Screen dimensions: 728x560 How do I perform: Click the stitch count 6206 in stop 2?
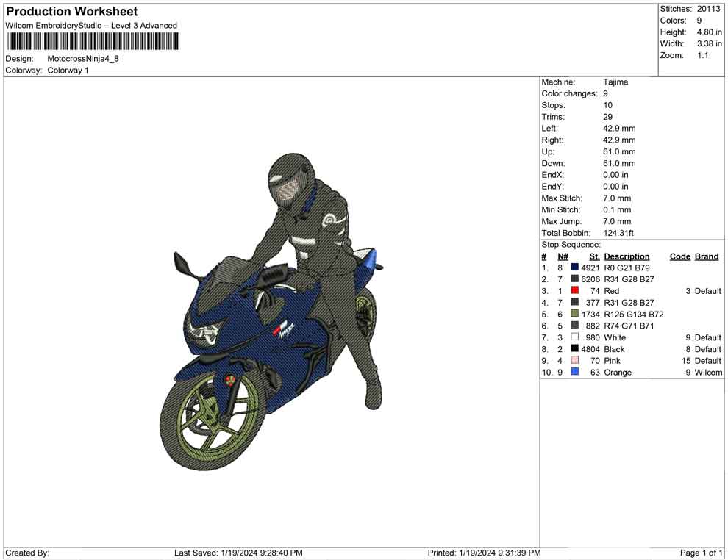click(590, 279)
